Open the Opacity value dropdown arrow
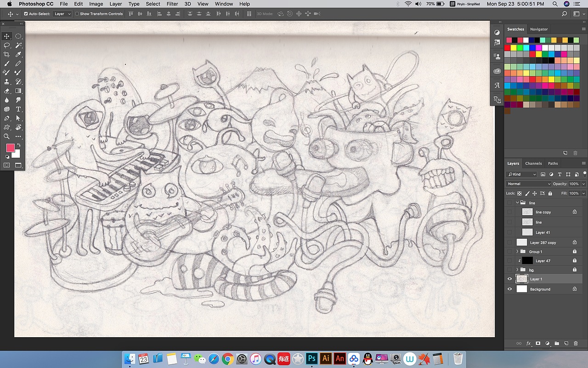The height and width of the screenshot is (368, 588). coord(584,184)
